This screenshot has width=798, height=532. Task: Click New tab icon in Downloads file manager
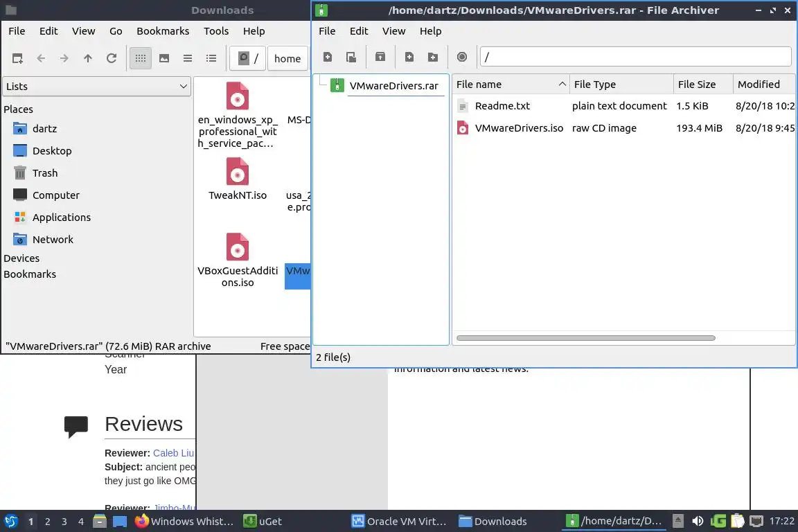(17, 58)
